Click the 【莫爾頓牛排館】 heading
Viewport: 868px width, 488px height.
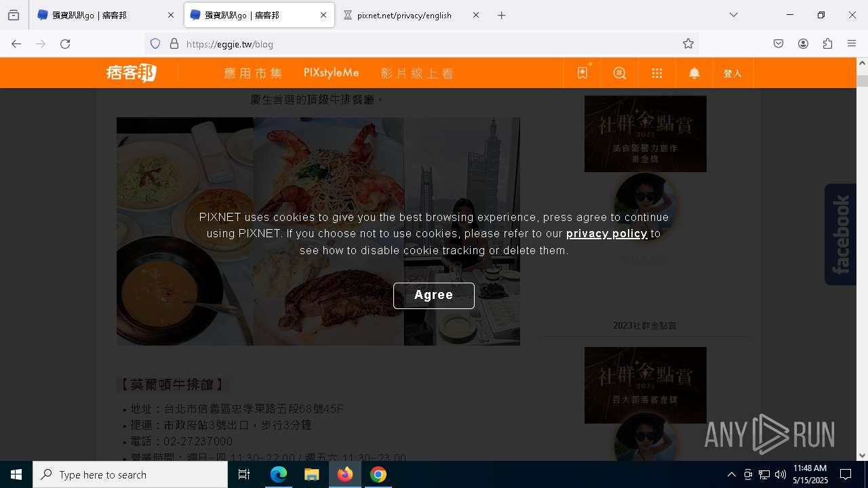tap(172, 385)
